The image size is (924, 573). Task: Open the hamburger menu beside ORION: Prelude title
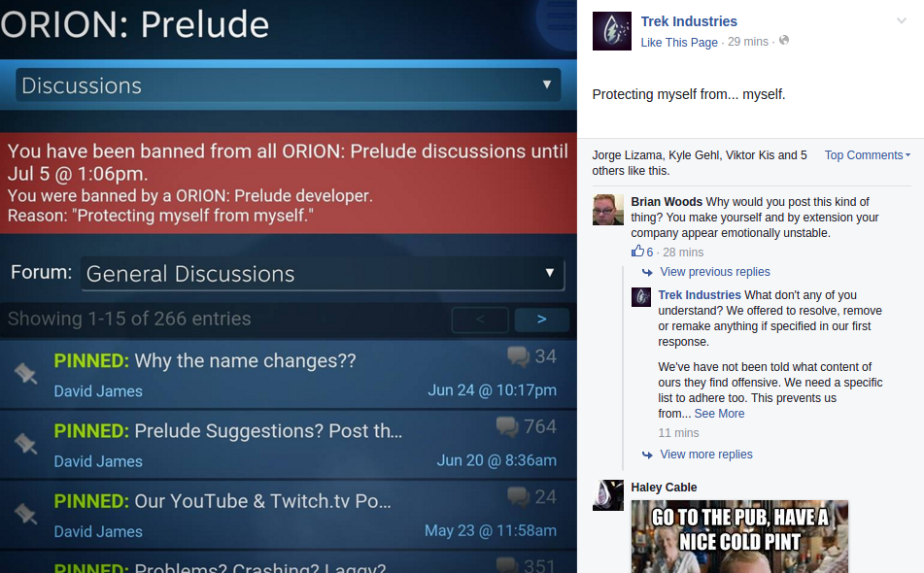(561, 16)
